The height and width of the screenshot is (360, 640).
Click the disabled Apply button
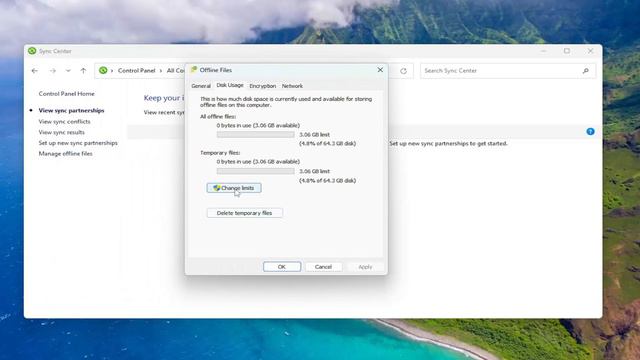[365, 267]
